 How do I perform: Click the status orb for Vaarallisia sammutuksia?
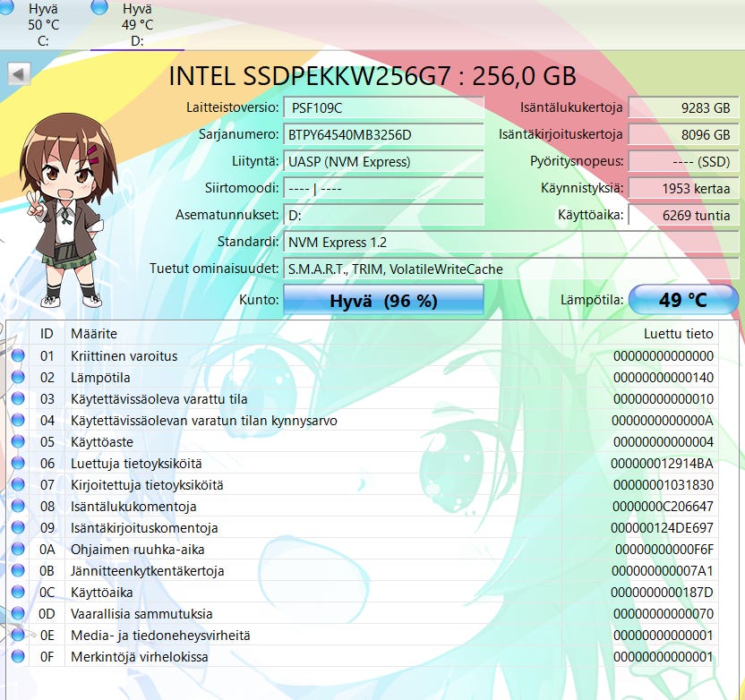[18, 613]
